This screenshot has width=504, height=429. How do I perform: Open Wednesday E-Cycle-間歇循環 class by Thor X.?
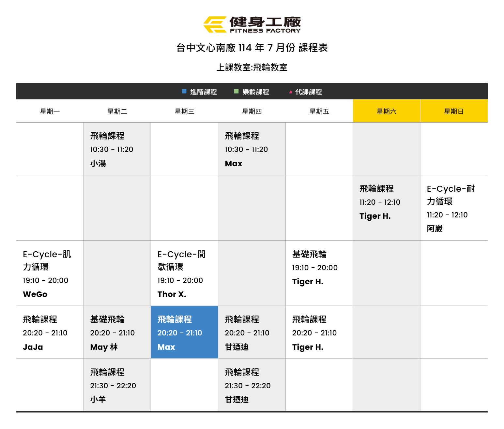(184, 273)
